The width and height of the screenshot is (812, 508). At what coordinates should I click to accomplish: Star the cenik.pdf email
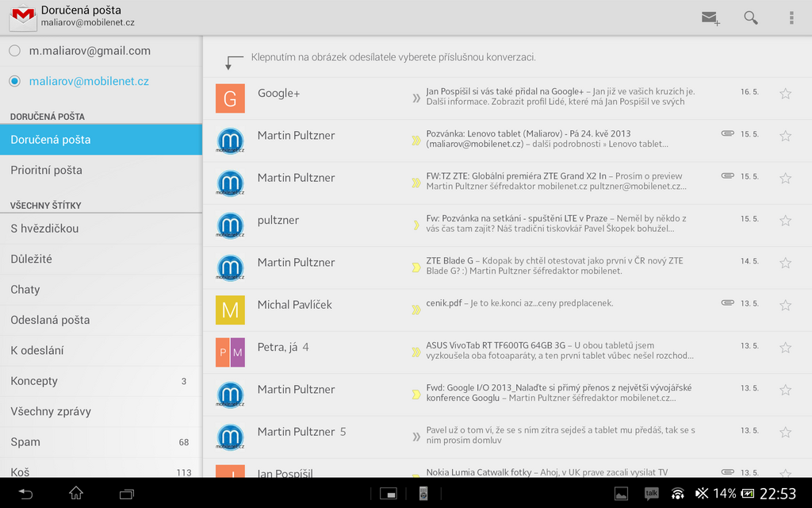click(x=785, y=305)
